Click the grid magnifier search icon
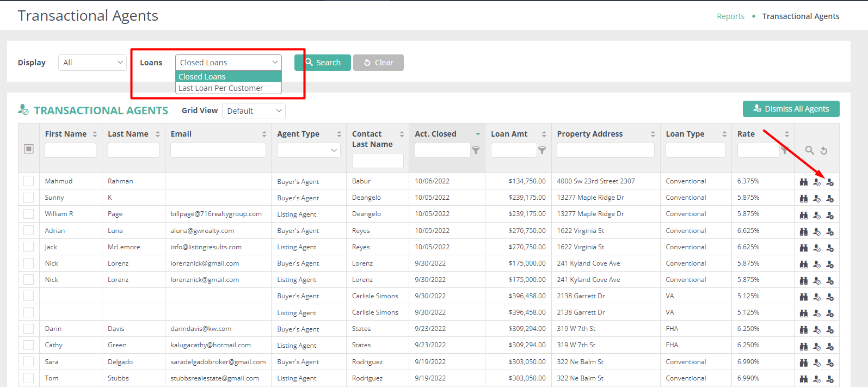 pos(809,150)
